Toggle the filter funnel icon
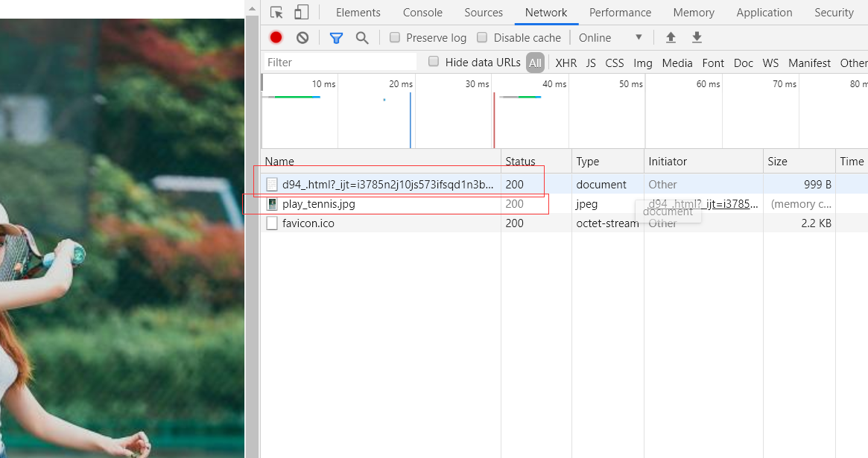This screenshot has width=868, height=458. 336,38
